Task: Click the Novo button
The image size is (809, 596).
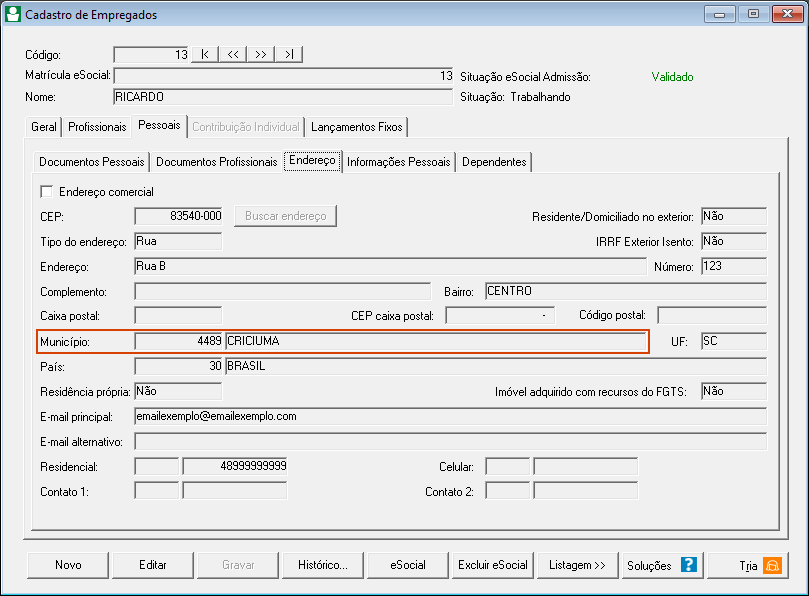Action: (68, 565)
